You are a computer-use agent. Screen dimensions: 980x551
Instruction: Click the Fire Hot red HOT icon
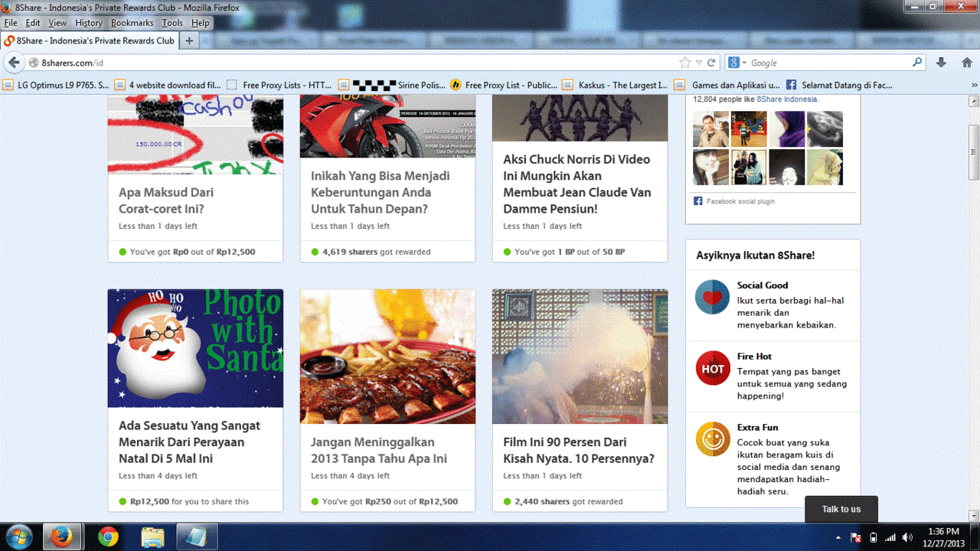coord(713,368)
